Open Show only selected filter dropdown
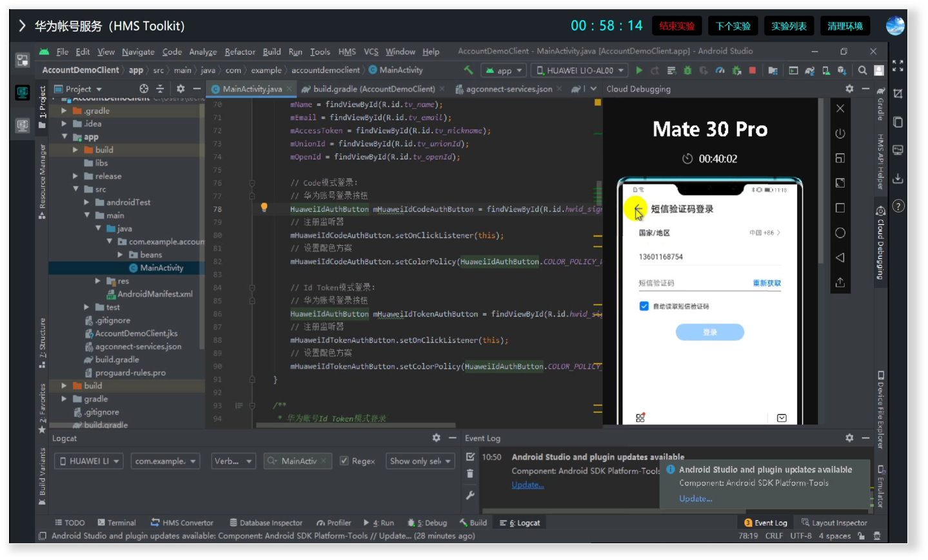 tap(420, 461)
